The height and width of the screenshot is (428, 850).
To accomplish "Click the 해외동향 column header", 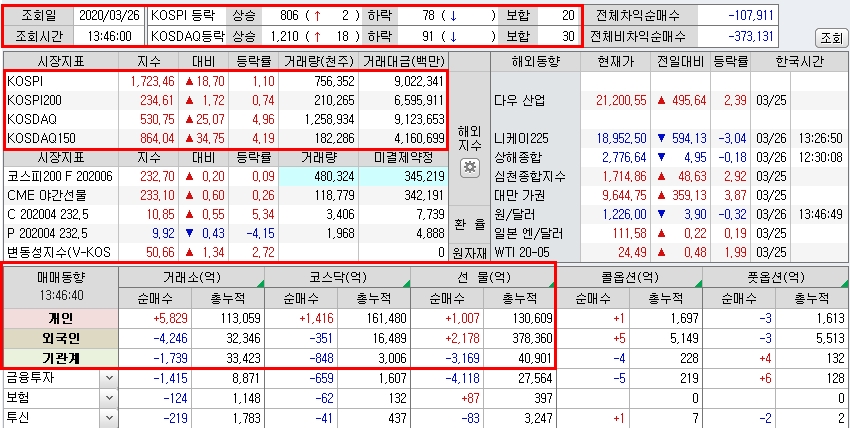I will click(x=535, y=62).
